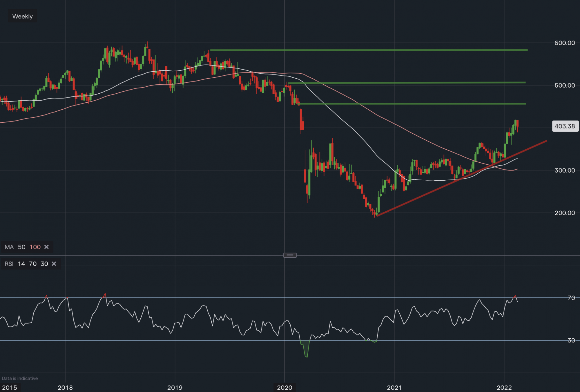Click the 2015 date label on time axis
Image resolution: width=580 pixels, height=392 pixels.
[10, 388]
